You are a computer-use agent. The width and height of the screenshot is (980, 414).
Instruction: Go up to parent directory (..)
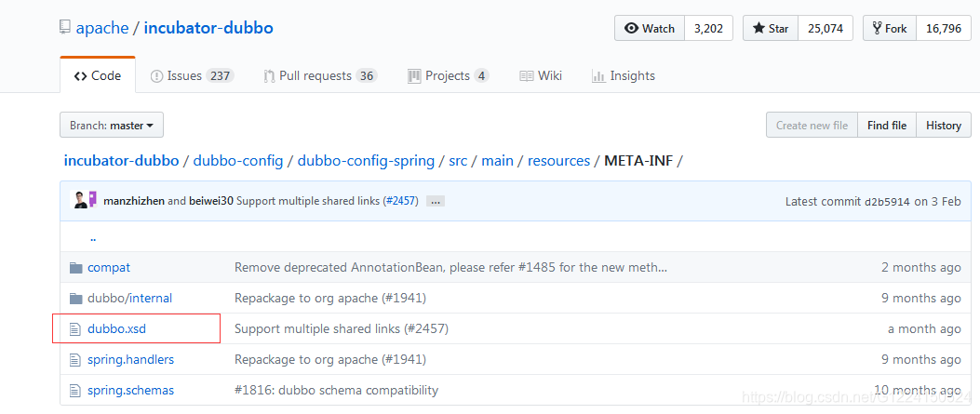tap(92, 238)
